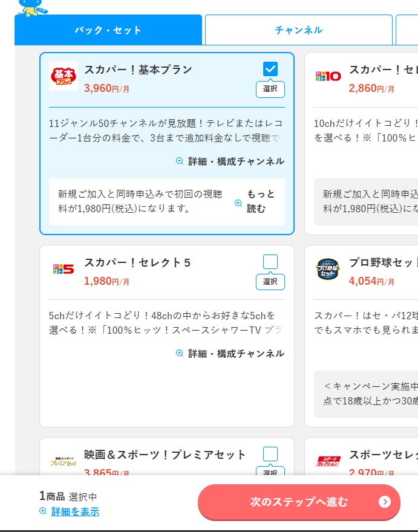Click the セレクト5 logo icon

[64, 269]
